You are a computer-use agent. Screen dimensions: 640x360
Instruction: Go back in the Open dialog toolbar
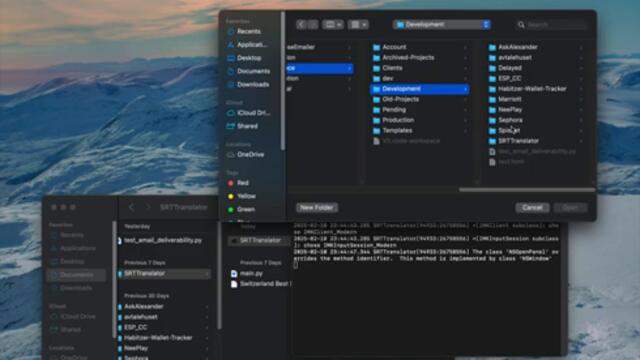point(301,24)
